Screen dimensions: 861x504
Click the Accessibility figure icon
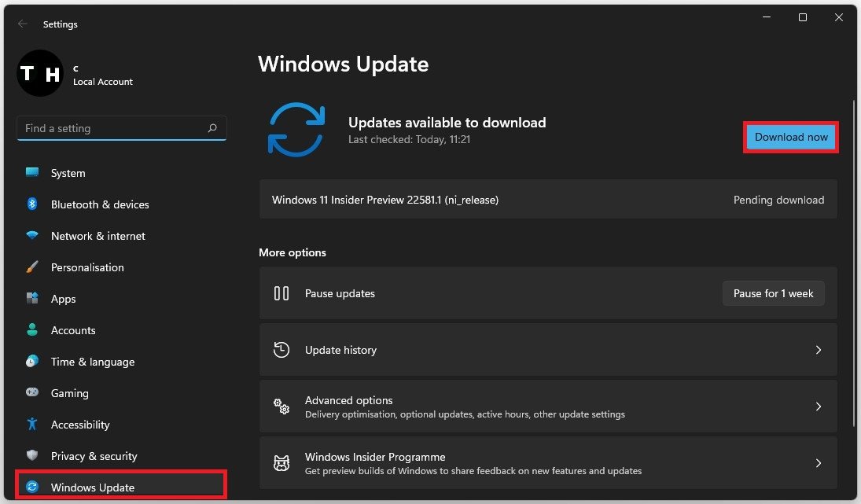pos(32,424)
